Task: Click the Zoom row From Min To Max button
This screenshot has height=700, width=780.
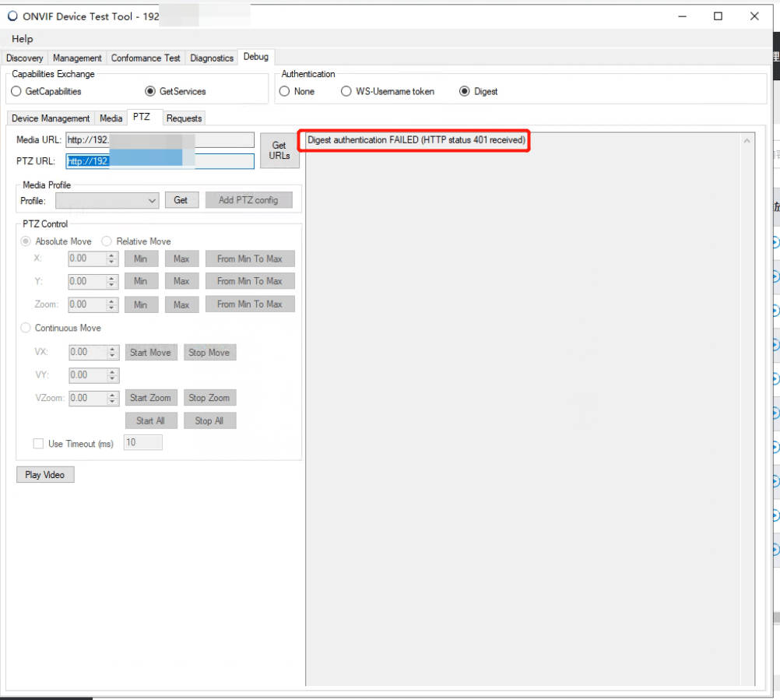Action: (x=250, y=304)
